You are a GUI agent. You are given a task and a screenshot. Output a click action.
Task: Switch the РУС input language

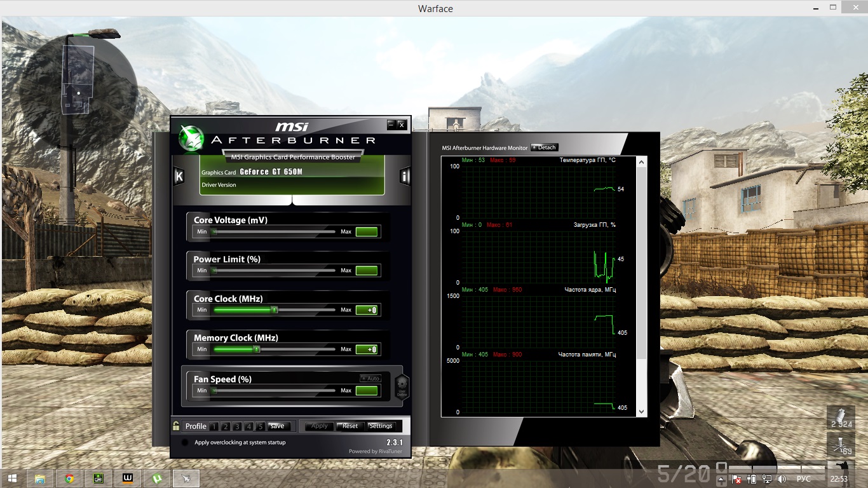point(804,479)
